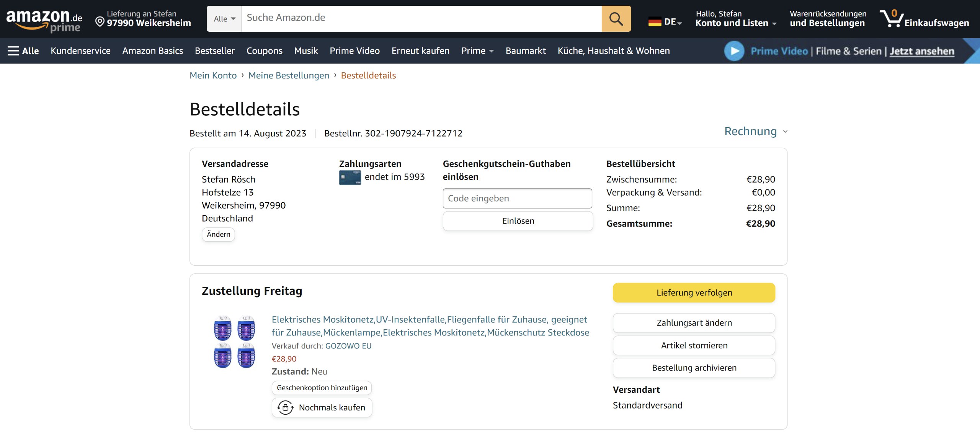Click Artikel stornieren button
Image resolution: width=980 pixels, height=438 pixels.
[694, 345]
